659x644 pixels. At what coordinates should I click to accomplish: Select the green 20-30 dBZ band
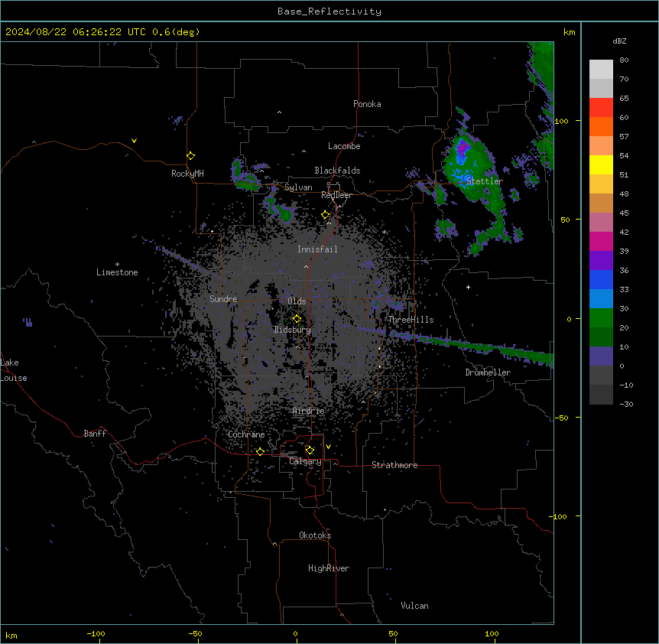pyautogui.click(x=601, y=318)
